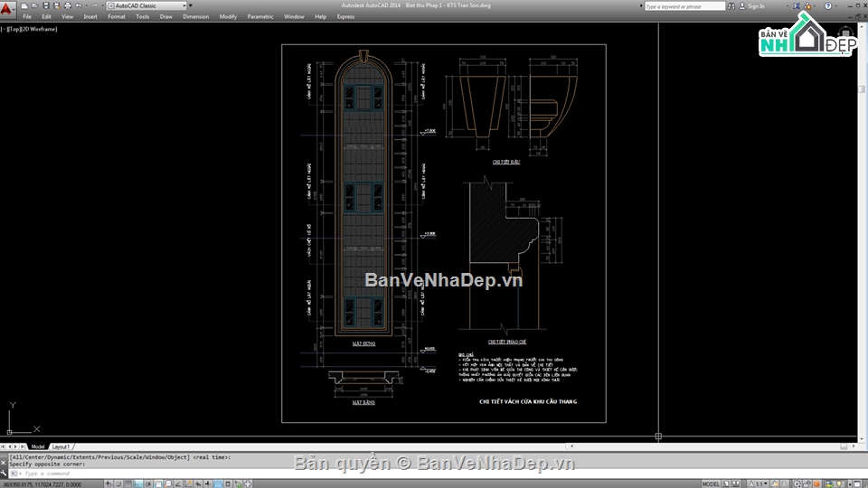
Task: Open the AutoCAD application menu button
Action: [x=8, y=7]
